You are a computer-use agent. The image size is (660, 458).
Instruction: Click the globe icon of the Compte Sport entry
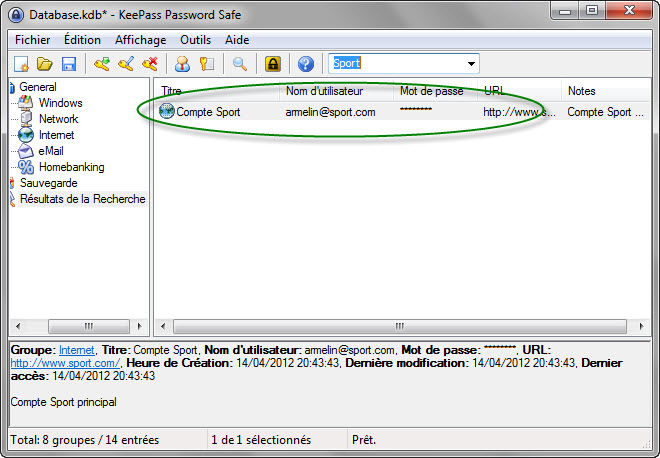[167, 111]
